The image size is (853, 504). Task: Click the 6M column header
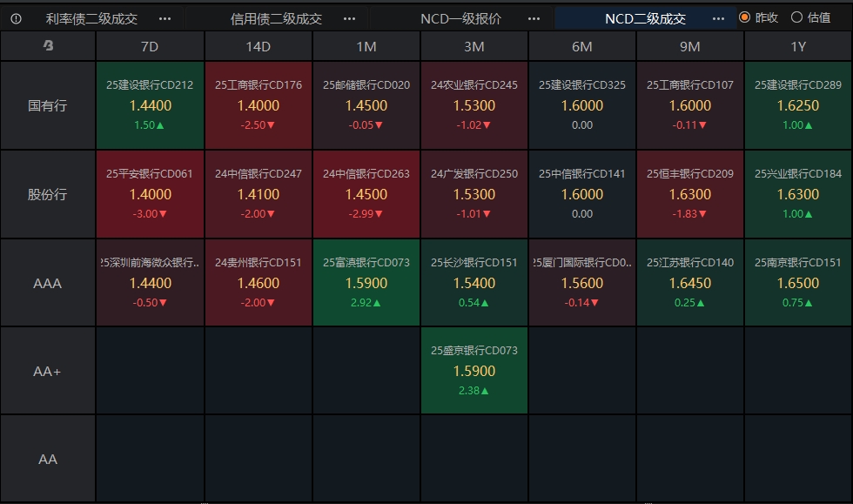tap(582, 46)
